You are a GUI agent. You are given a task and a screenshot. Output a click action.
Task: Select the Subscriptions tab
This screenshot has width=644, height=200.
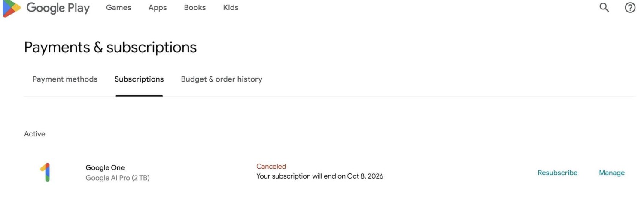[x=139, y=79]
